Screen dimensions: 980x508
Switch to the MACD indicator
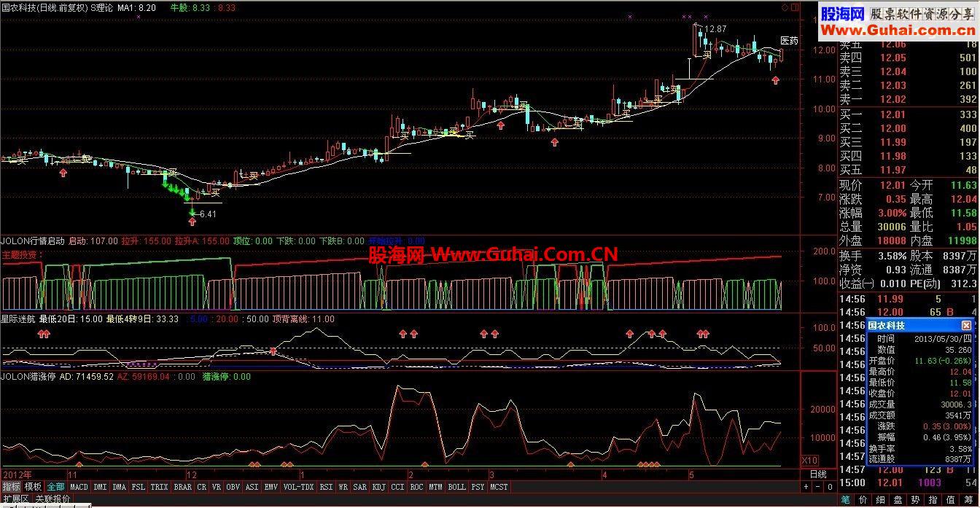coord(79,486)
